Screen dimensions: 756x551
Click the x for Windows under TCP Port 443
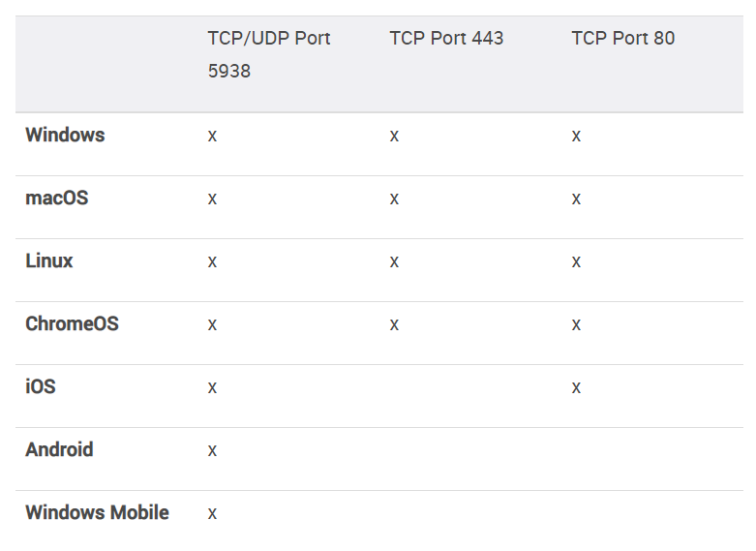[x=394, y=137]
